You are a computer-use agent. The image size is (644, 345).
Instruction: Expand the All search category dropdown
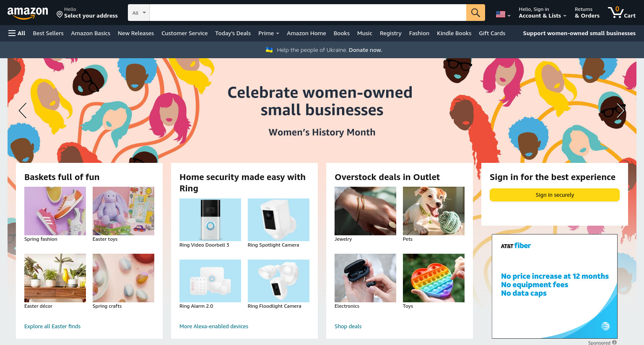coord(139,13)
